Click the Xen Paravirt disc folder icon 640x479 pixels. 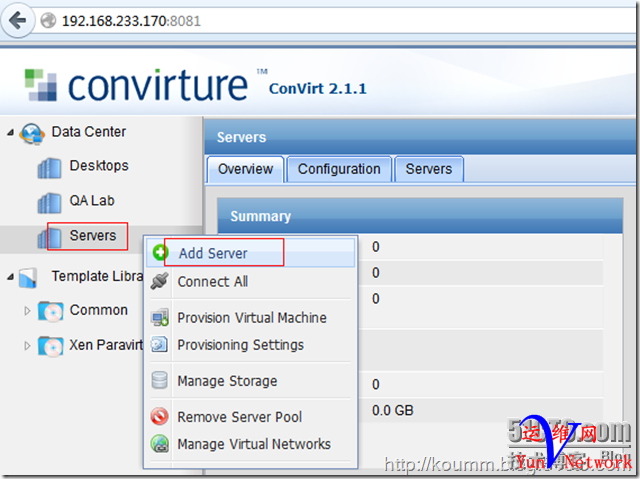pos(51,347)
